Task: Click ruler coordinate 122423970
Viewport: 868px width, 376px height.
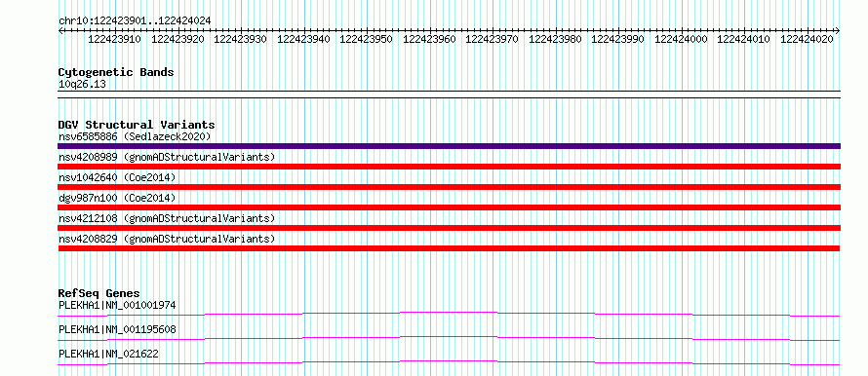Action: click(x=493, y=39)
